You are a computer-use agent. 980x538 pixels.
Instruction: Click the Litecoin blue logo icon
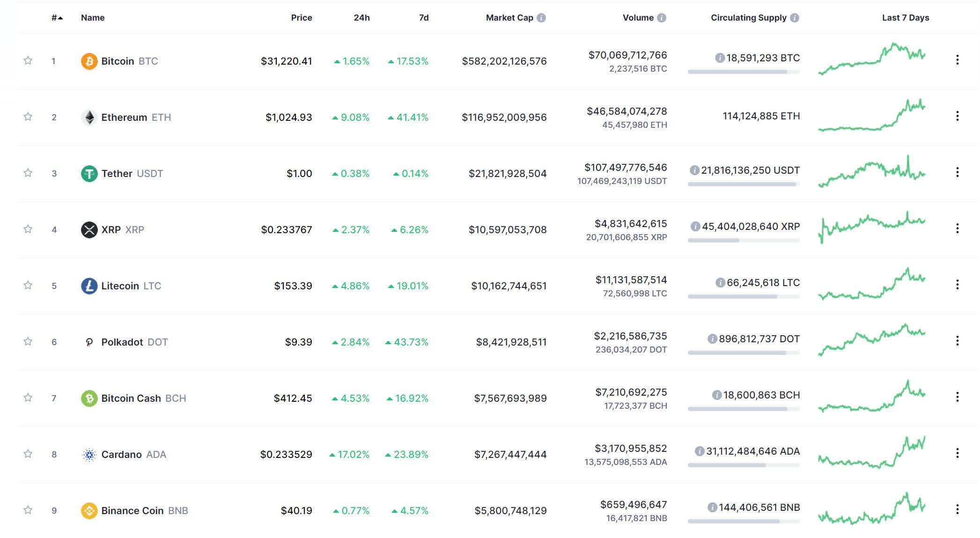(89, 286)
